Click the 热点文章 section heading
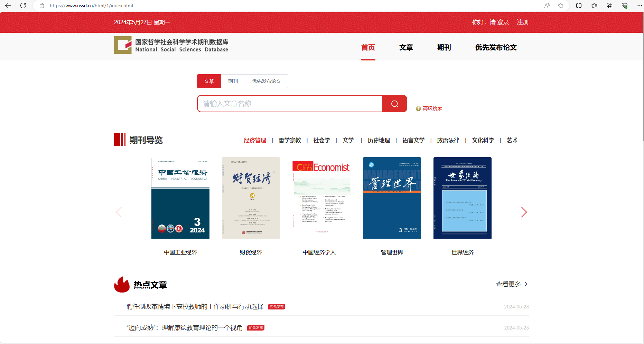Viewport: 644px width, 344px height. pos(150,285)
